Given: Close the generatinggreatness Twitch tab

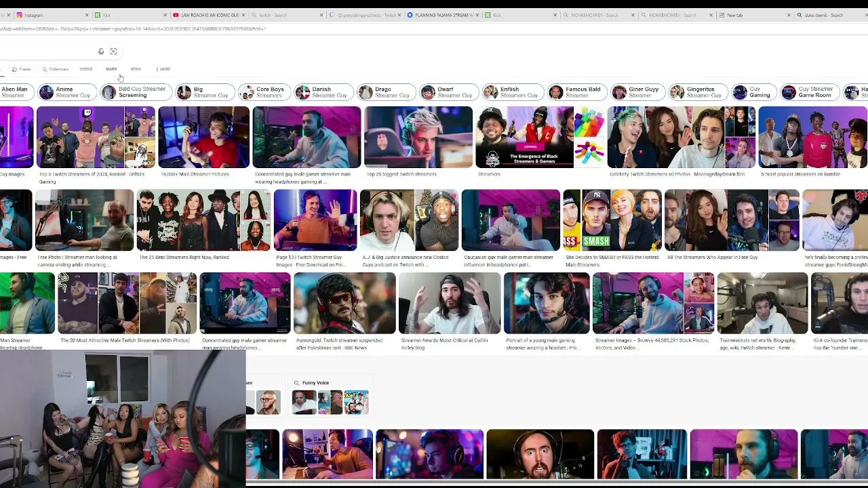Looking at the screenshot, I should pyautogui.click(x=399, y=15).
